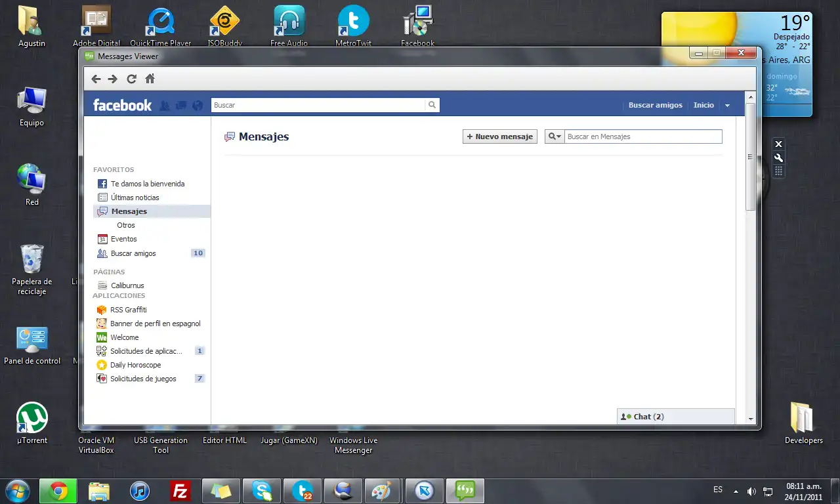Open the Panel de control desktop icon

(32, 346)
